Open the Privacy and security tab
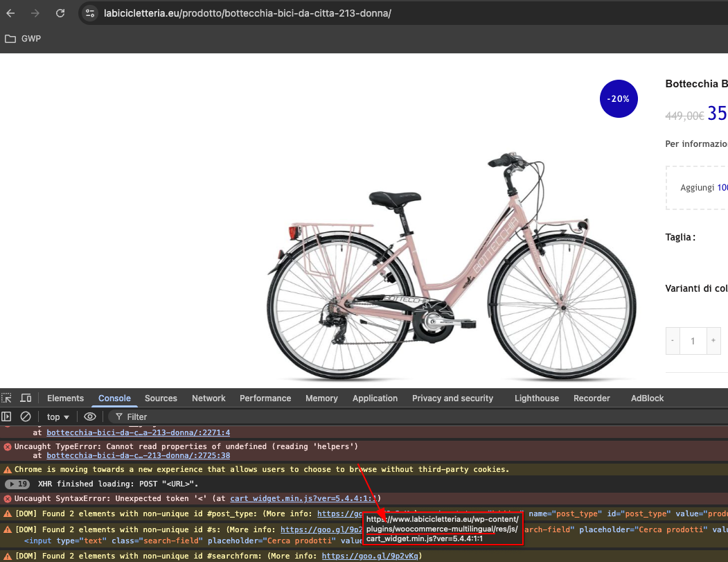Screen dimensions: 728x562 point(453,398)
